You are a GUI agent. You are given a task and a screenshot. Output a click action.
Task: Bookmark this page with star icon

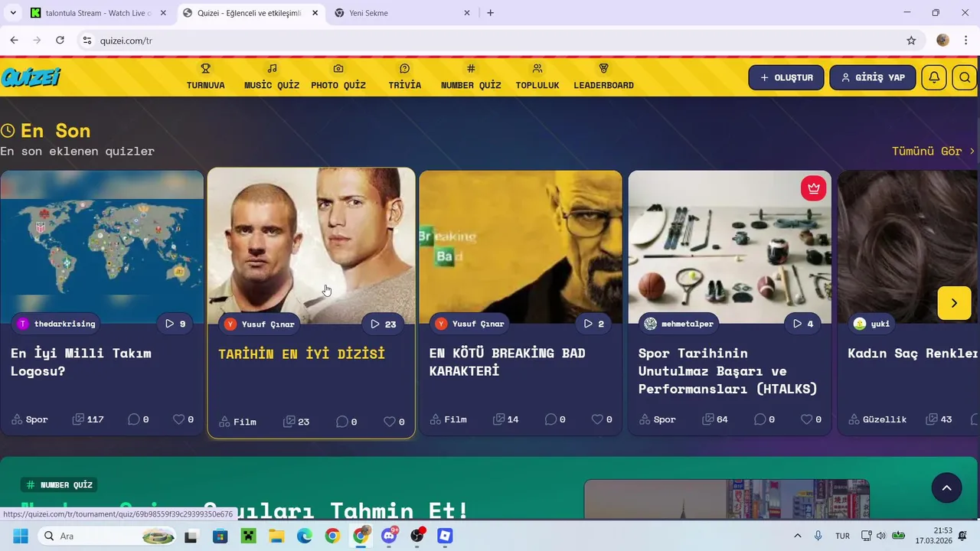911,41
